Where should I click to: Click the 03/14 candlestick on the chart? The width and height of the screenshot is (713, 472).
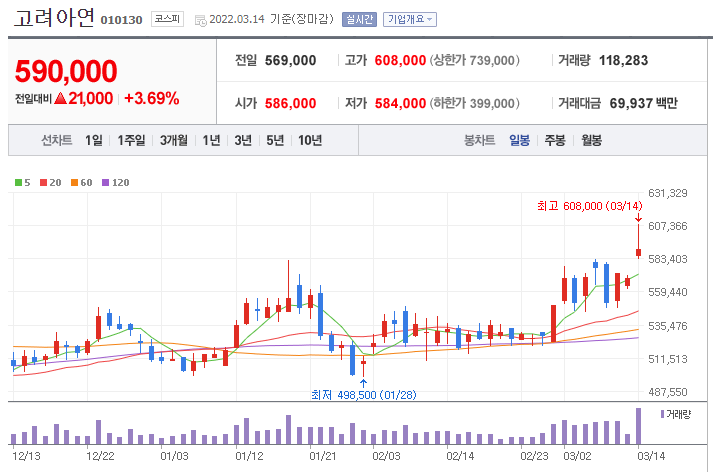tap(638, 241)
